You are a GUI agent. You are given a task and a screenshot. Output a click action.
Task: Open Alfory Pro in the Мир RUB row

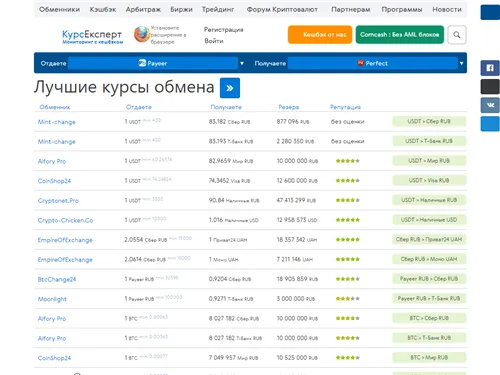coord(52,161)
